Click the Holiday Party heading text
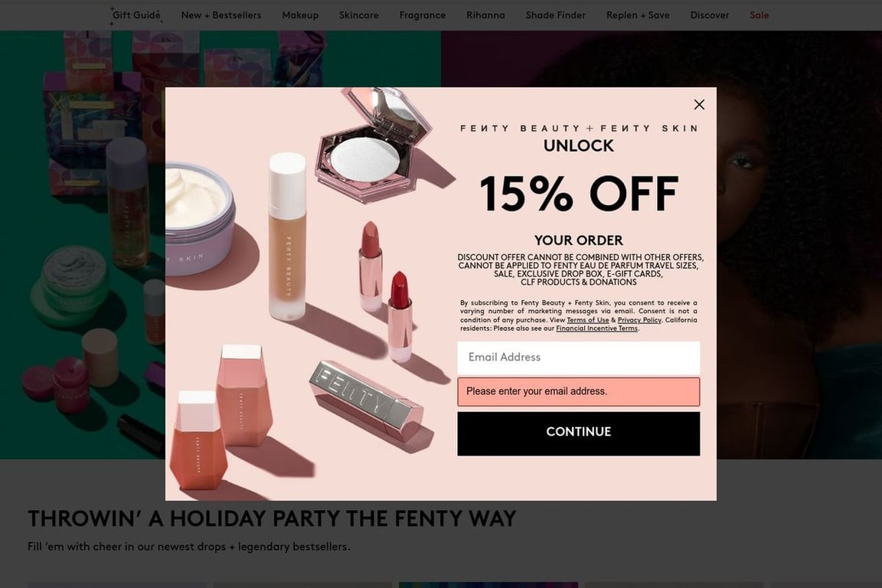 pos(272,519)
